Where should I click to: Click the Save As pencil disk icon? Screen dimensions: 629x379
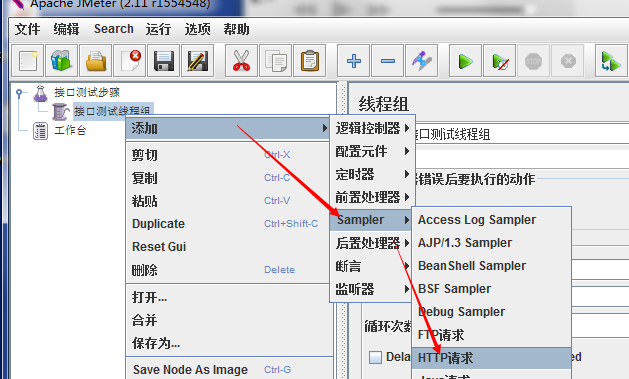[x=198, y=61]
